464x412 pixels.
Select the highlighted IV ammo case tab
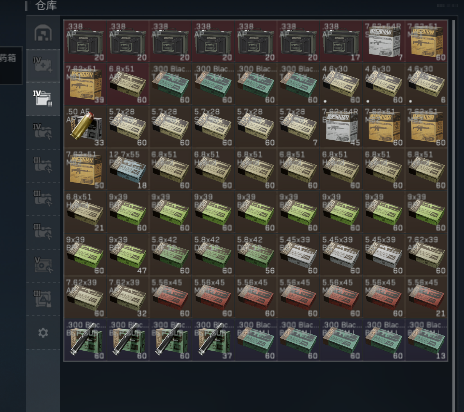[x=43, y=99]
